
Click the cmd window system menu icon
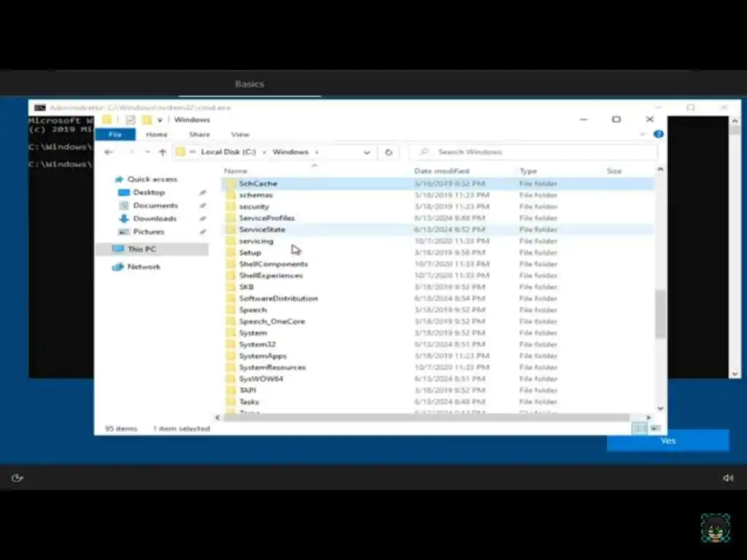coord(40,108)
